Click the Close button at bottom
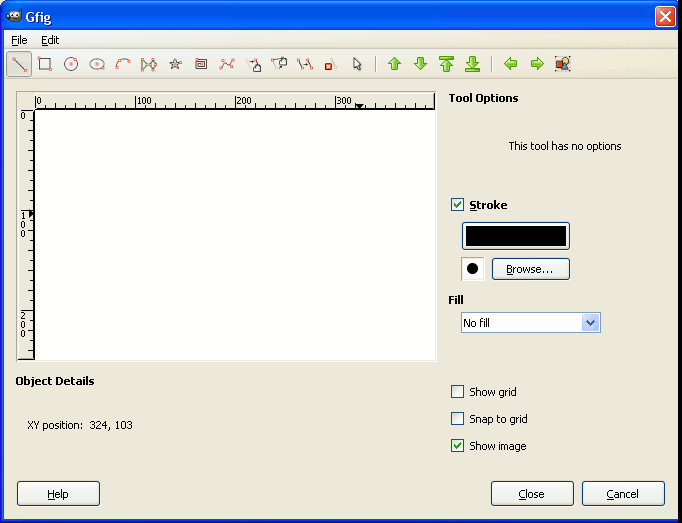The width and height of the screenshot is (682, 523). point(532,493)
